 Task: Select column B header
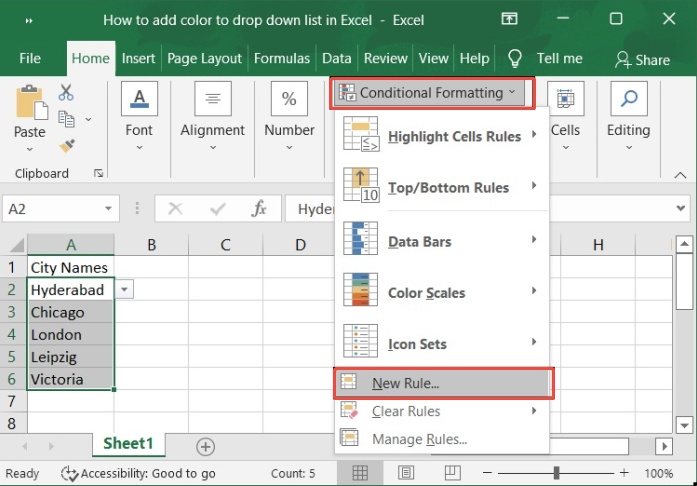152,245
